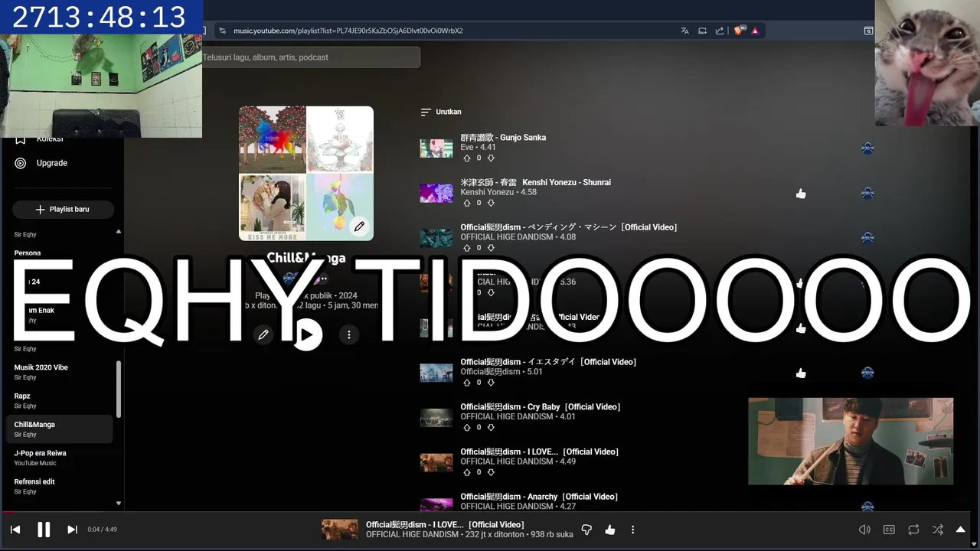Click the contributor avatar on Gunjo Sanka row

[x=867, y=148]
